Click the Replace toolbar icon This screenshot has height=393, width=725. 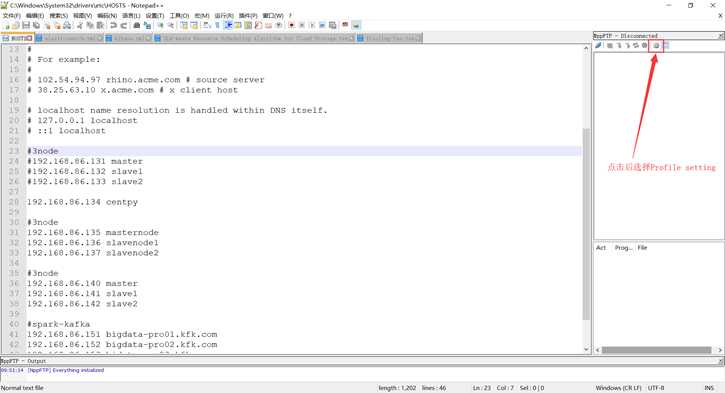pos(147,25)
